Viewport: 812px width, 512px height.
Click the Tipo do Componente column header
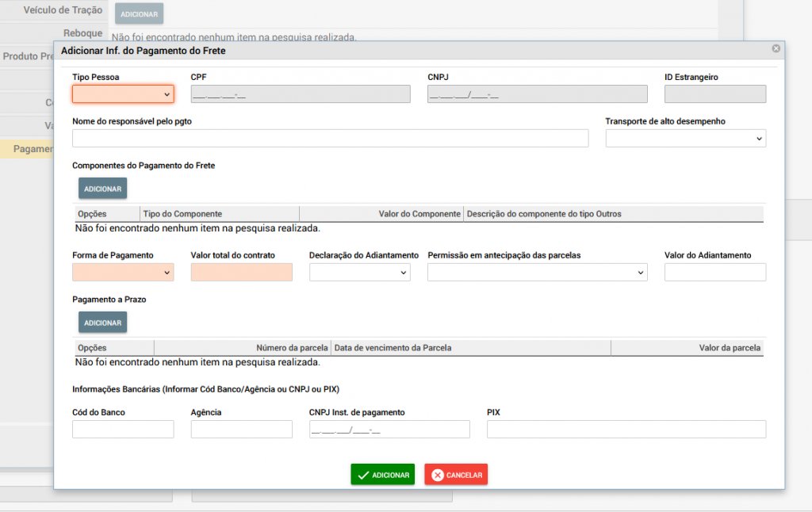click(219, 214)
